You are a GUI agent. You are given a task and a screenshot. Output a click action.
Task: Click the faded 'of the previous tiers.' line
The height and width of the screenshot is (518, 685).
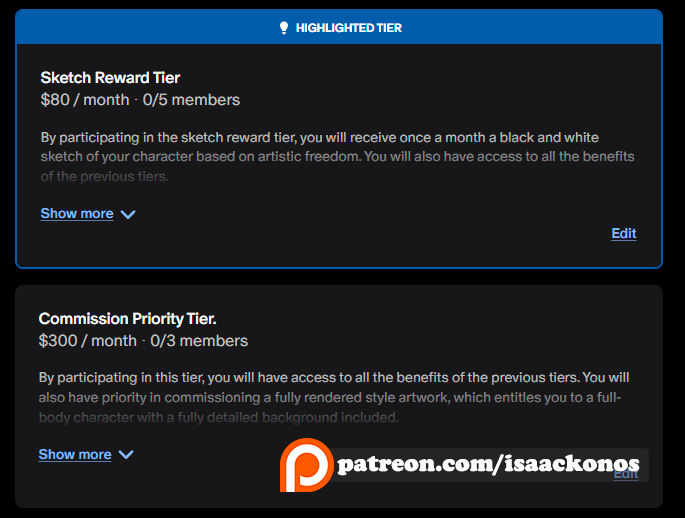pyautogui.click(x=105, y=177)
